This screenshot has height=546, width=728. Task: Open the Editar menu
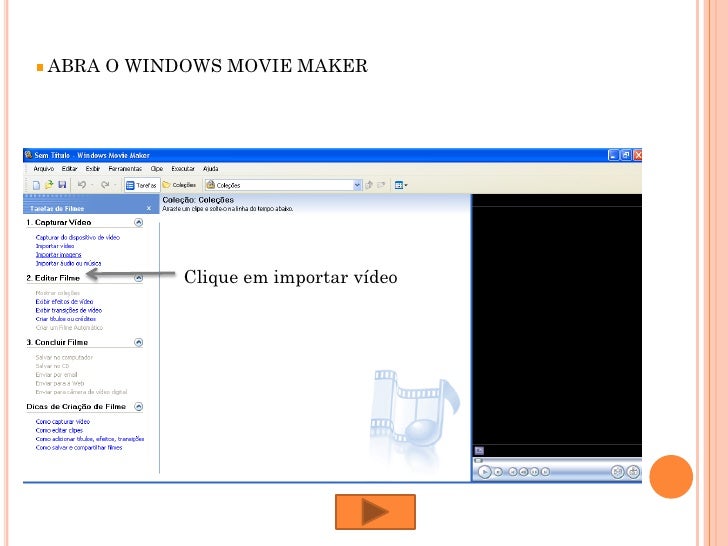point(70,169)
